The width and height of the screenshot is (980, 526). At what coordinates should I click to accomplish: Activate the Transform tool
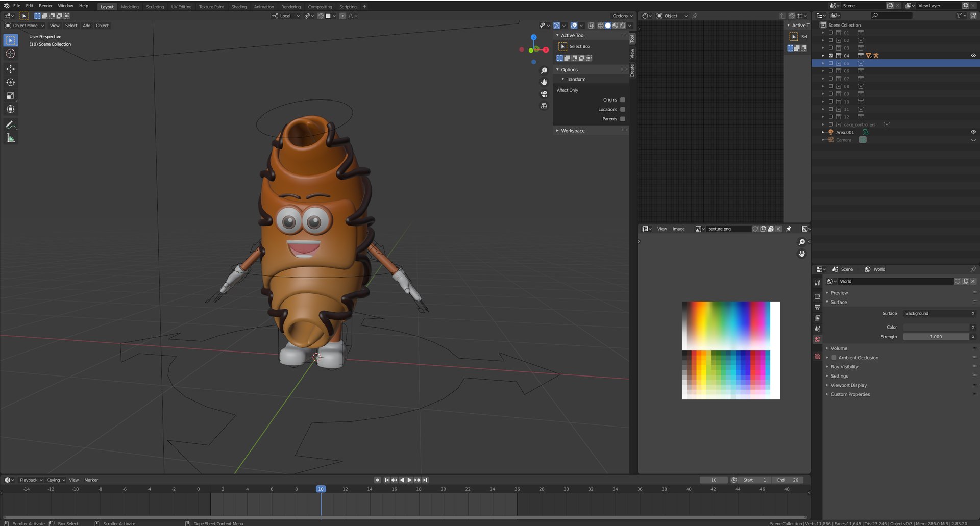pyautogui.click(x=11, y=109)
